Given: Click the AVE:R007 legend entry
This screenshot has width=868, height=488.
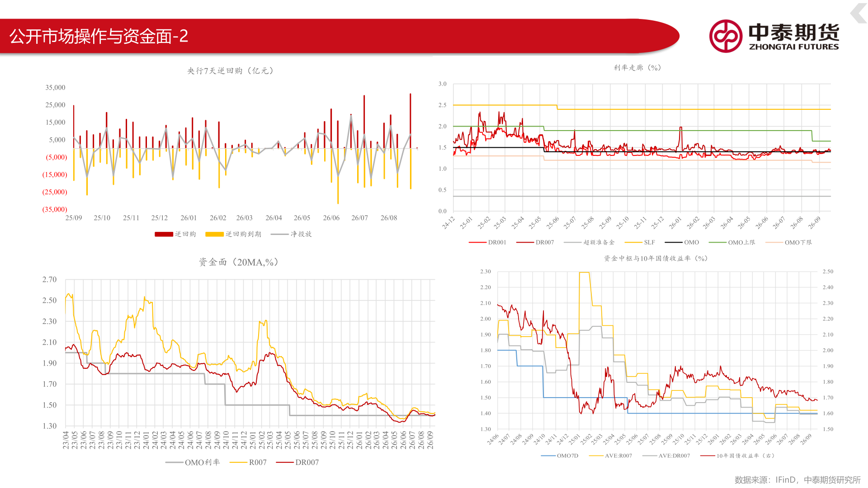Looking at the screenshot, I should coord(611,456).
